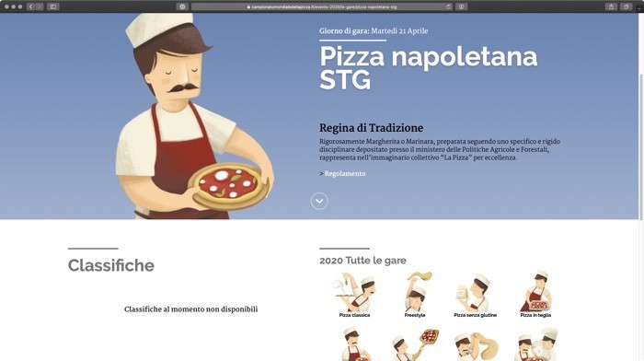Go back using Safari's back arrow
Image resolution: width=644 pixels, height=361 pixels.
click(30, 6)
